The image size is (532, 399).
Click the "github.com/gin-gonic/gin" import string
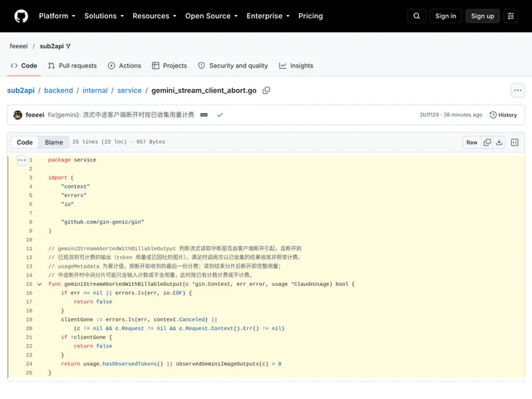(x=102, y=222)
